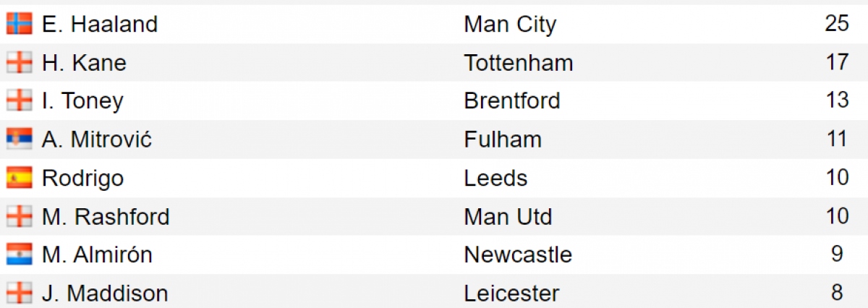Click the M. Rashford name
Image resolution: width=868 pixels, height=308 pixels.
pos(106,216)
